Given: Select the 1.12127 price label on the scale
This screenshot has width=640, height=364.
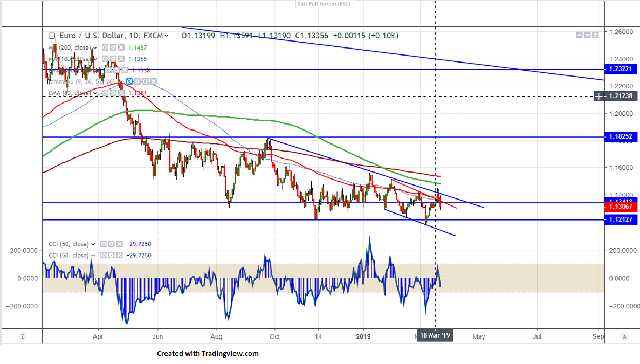Looking at the screenshot, I should click(621, 219).
